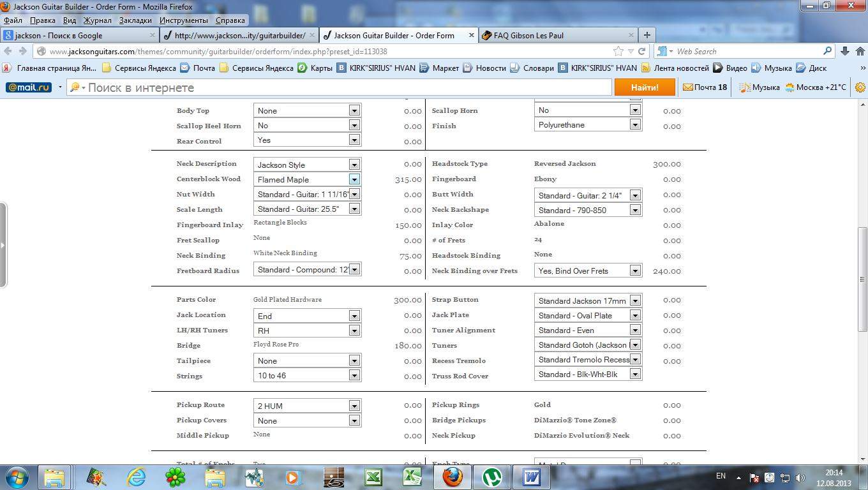Click the orange Найти! button
The width and height of the screenshot is (868, 490).
point(644,87)
